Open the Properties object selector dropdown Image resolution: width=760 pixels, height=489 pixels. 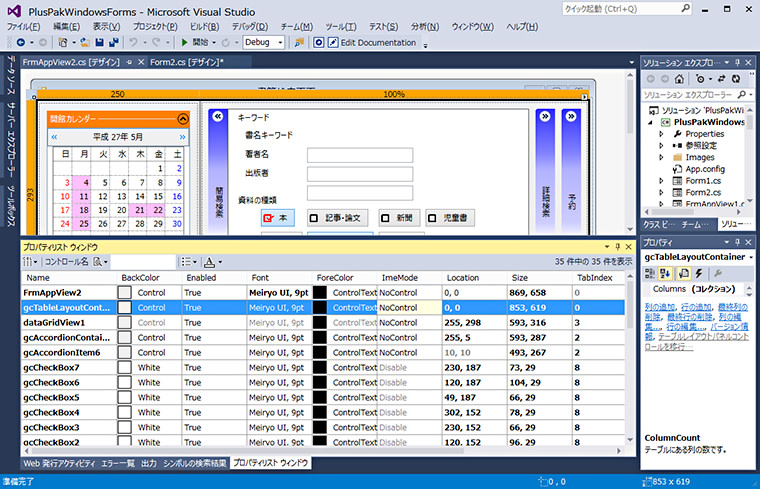tap(751, 257)
